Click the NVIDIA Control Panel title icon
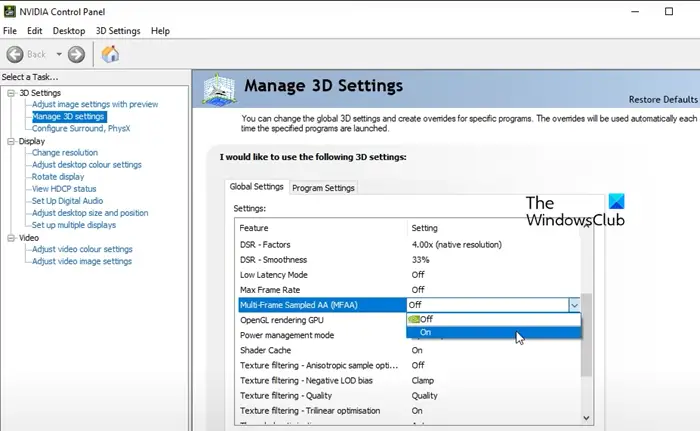This screenshot has height=431, width=700. (9, 12)
